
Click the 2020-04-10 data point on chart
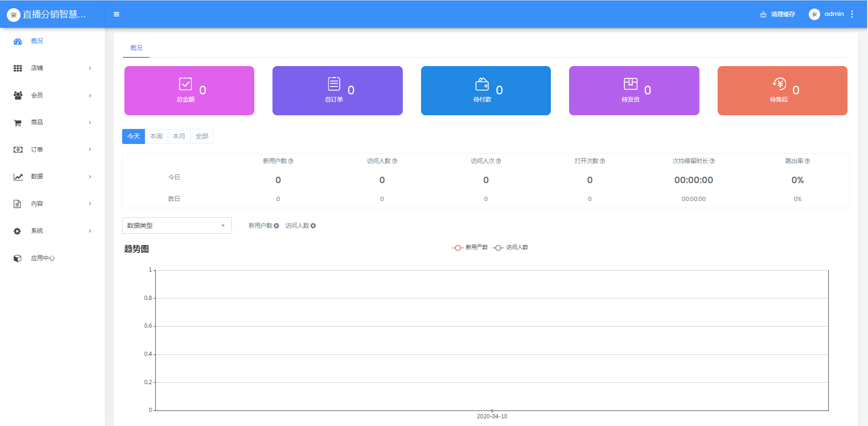coord(492,411)
